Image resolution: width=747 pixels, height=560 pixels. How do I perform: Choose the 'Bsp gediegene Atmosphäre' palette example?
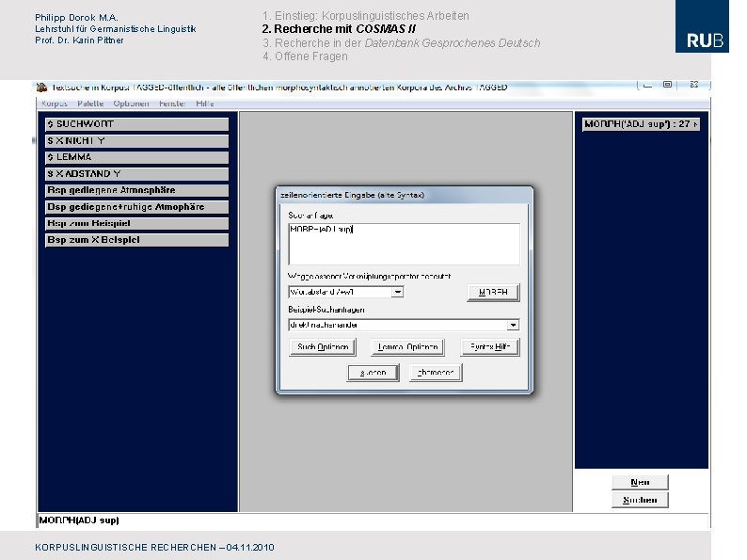[136, 190]
